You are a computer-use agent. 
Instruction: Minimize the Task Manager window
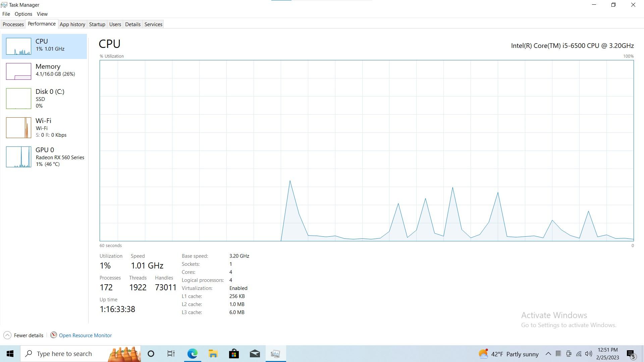[594, 5]
